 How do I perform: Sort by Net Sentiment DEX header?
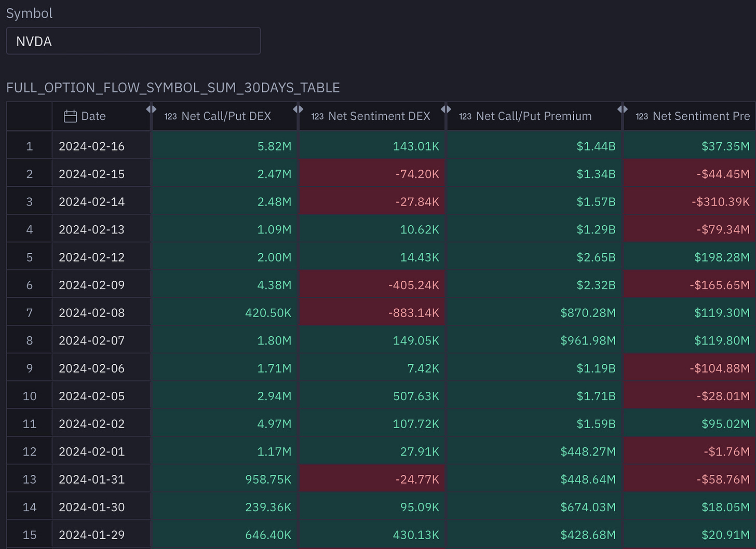372,116
